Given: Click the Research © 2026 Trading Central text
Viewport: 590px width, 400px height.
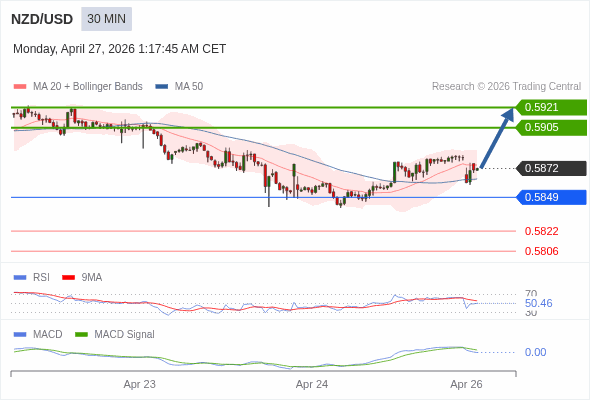Looking at the screenshot, I should coord(506,87).
